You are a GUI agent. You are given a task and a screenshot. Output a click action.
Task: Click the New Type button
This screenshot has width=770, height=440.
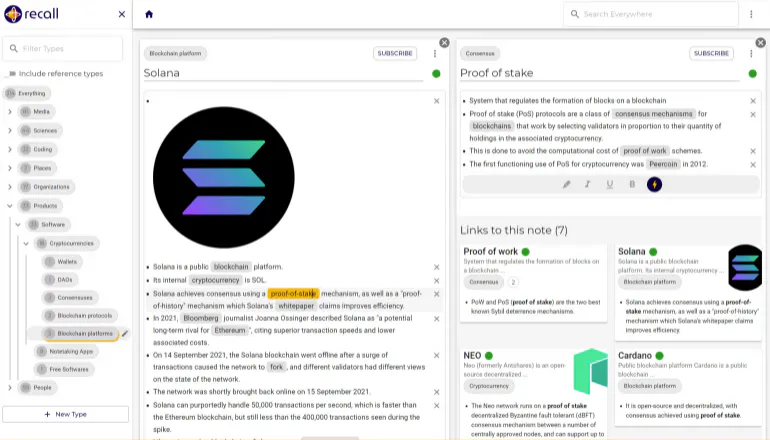[65, 414]
